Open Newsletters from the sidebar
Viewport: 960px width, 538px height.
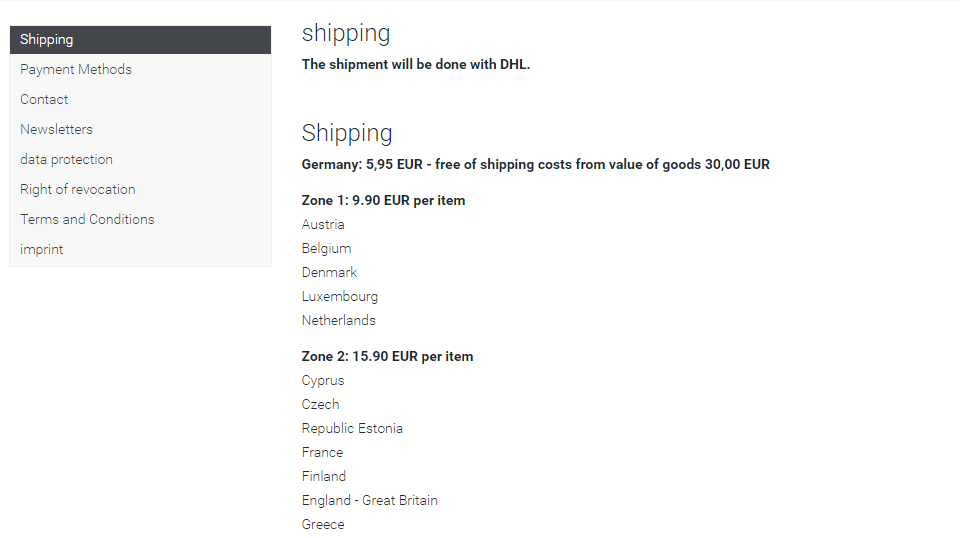[x=56, y=130]
